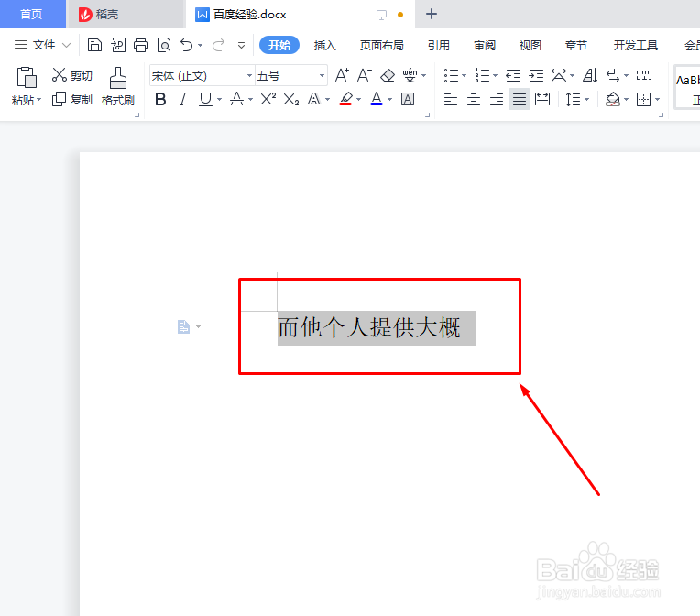Click the Export to PDF icon
Image resolution: width=700 pixels, height=616 pixels.
click(118, 45)
